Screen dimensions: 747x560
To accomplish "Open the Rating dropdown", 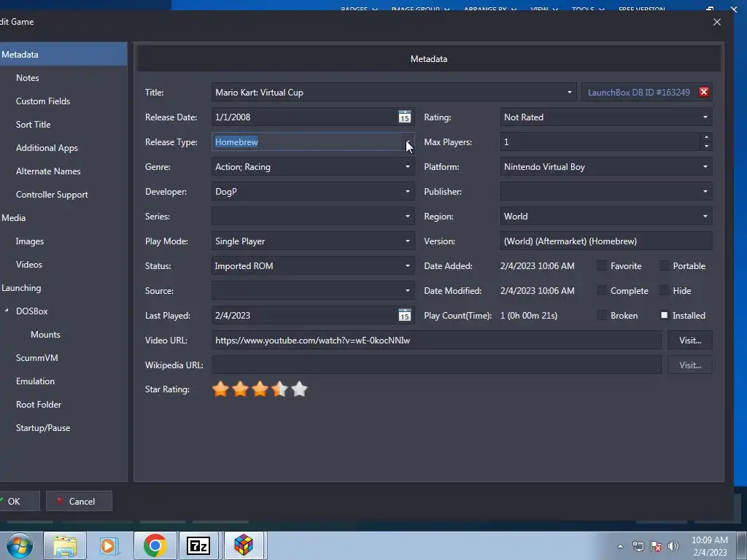I will point(705,117).
